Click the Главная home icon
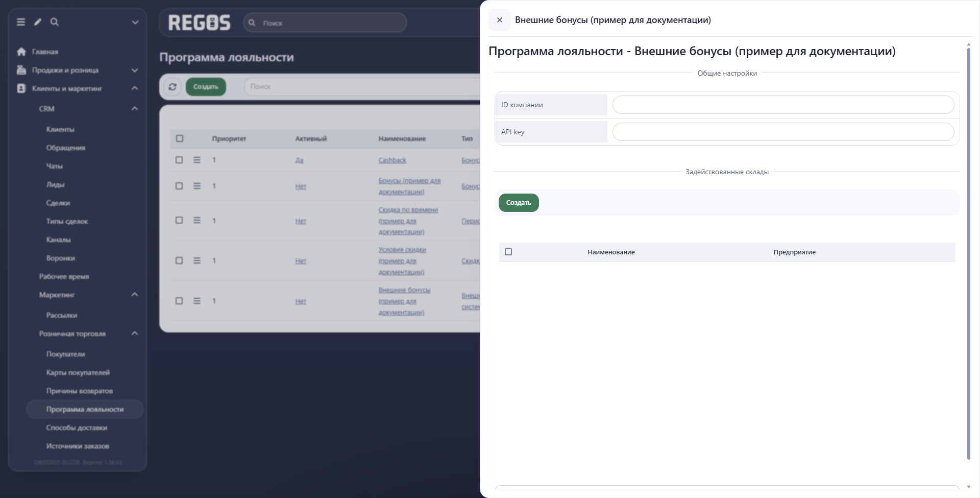The width and height of the screenshot is (980, 498). click(x=21, y=52)
